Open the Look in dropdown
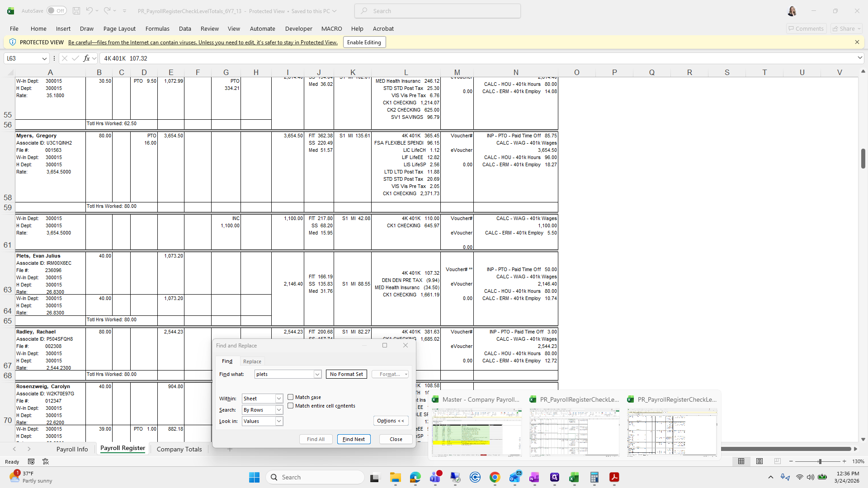 tap(279, 421)
